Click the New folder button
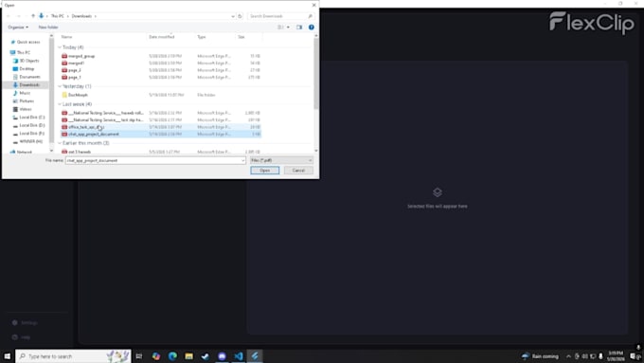 [x=48, y=27]
